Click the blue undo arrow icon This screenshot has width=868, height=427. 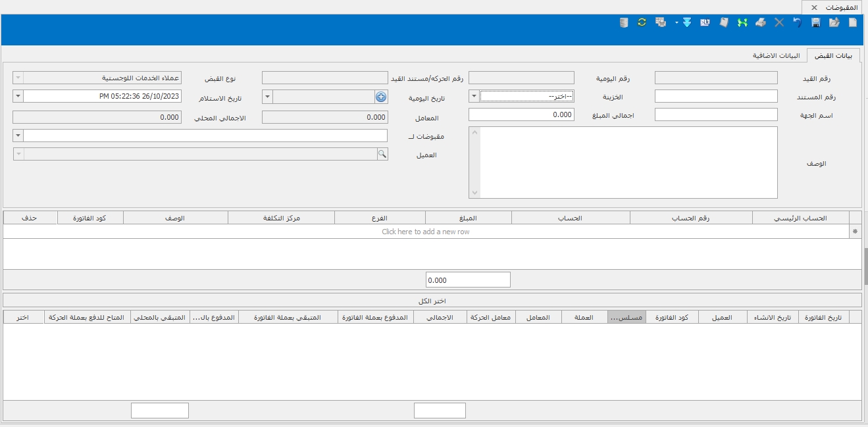798,22
